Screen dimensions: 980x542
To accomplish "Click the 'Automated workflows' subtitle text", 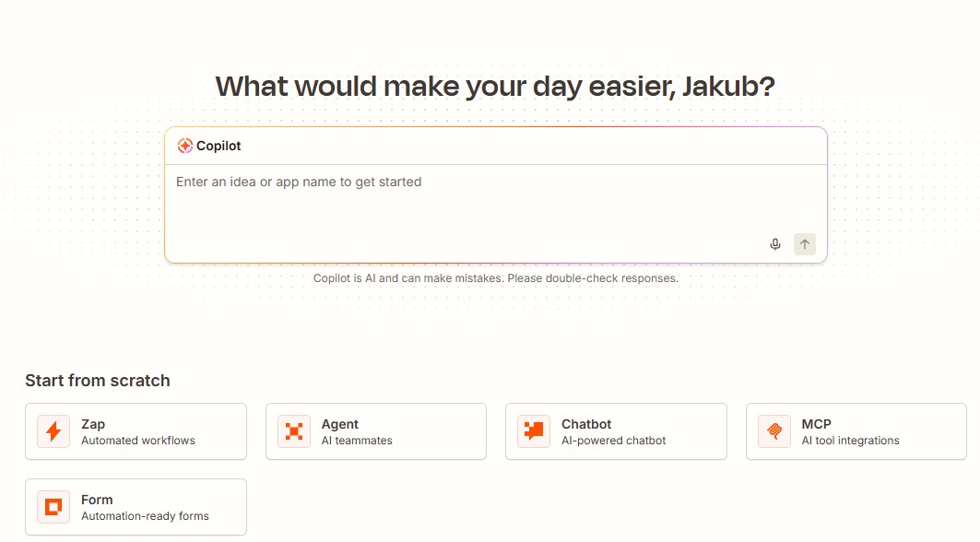I will (138, 440).
